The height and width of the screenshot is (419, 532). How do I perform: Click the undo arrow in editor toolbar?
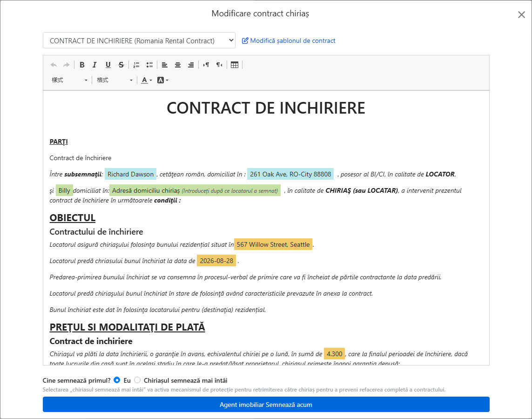click(x=54, y=65)
